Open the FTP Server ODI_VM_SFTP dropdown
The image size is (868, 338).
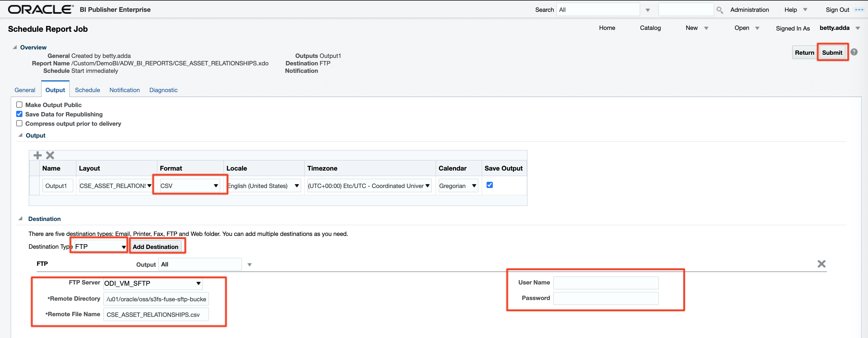point(153,284)
